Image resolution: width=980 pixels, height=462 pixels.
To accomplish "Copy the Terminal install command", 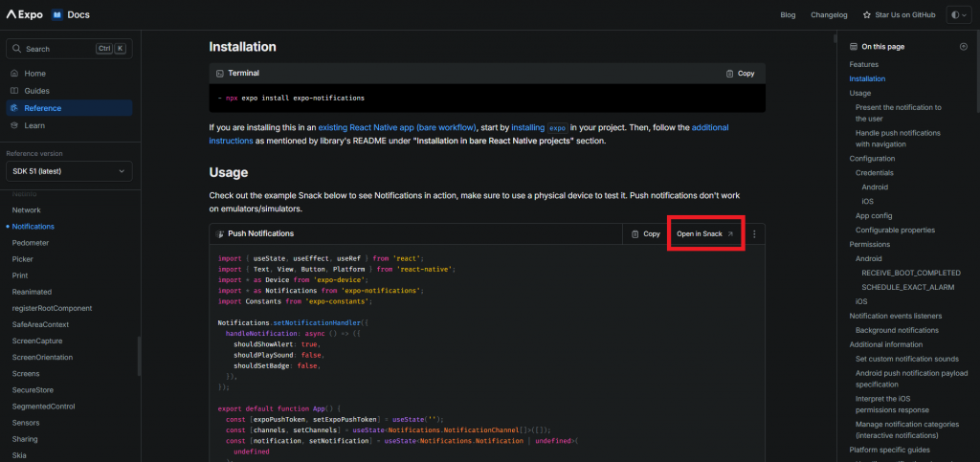I will (740, 73).
